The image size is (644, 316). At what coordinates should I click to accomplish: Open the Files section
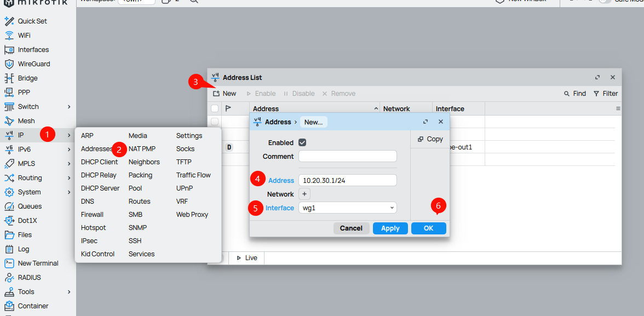pyautogui.click(x=25, y=235)
